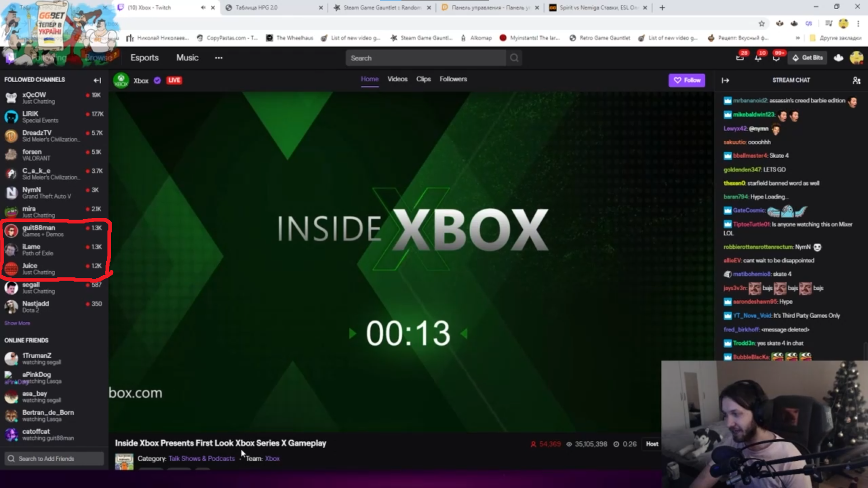
Task: Click the Get Bits button
Action: [807, 58]
